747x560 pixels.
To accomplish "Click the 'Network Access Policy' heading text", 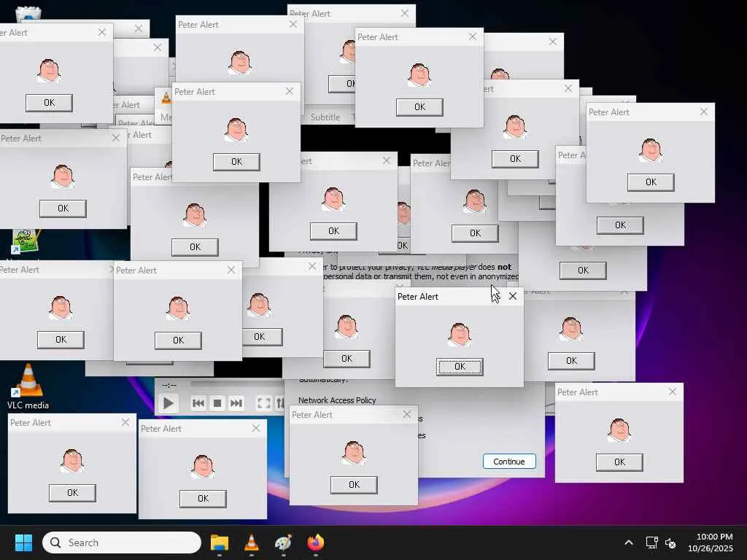I will pos(337,400).
